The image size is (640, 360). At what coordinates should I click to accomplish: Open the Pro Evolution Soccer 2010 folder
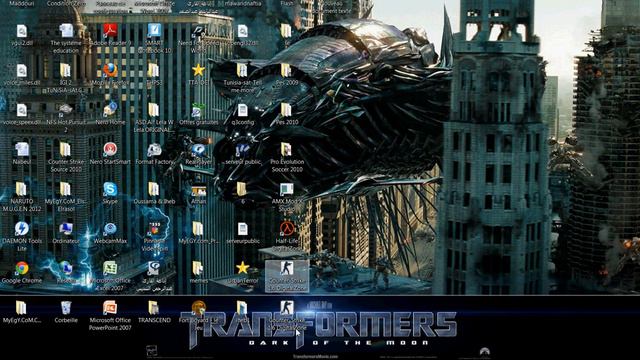pos(286,150)
